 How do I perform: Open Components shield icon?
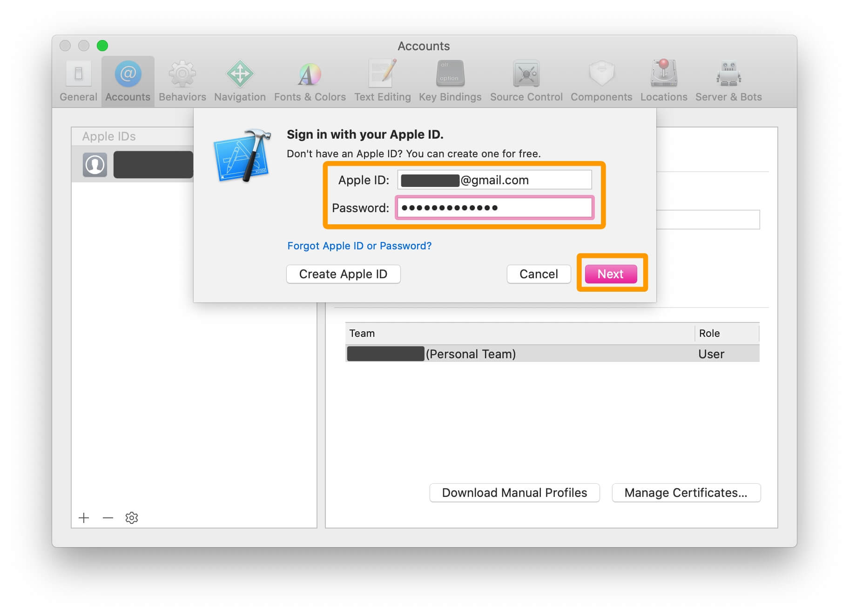[601, 74]
